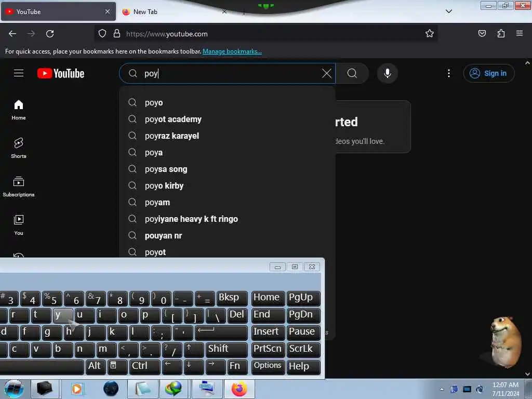Tap Bksp key on on-screen keyboard
The image size is (532, 399).
(x=232, y=299)
